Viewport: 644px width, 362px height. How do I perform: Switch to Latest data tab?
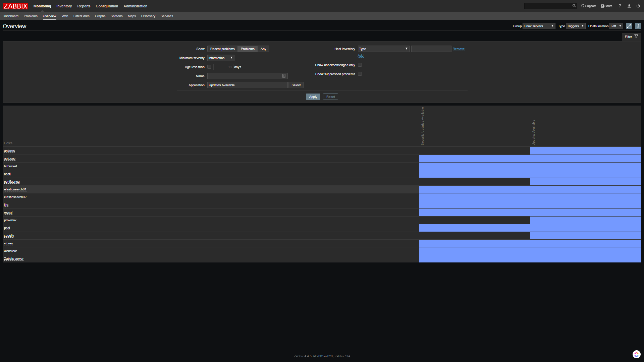pos(81,16)
